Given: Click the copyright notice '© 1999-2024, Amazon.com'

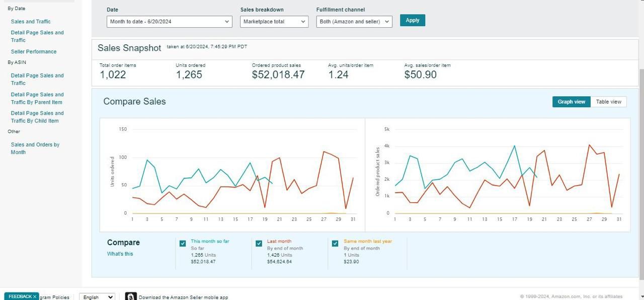Looking at the screenshot, I should click(x=571, y=296).
